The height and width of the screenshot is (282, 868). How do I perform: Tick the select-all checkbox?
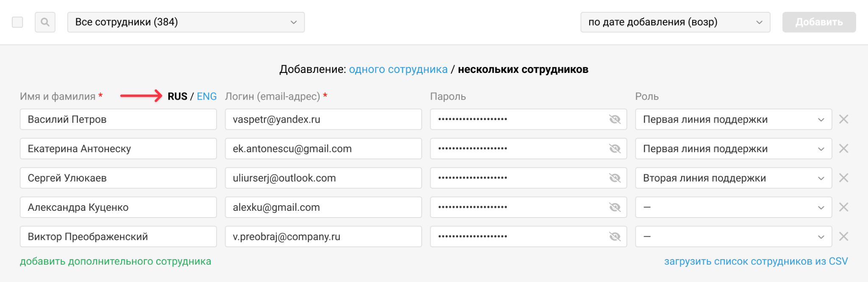[17, 22]
